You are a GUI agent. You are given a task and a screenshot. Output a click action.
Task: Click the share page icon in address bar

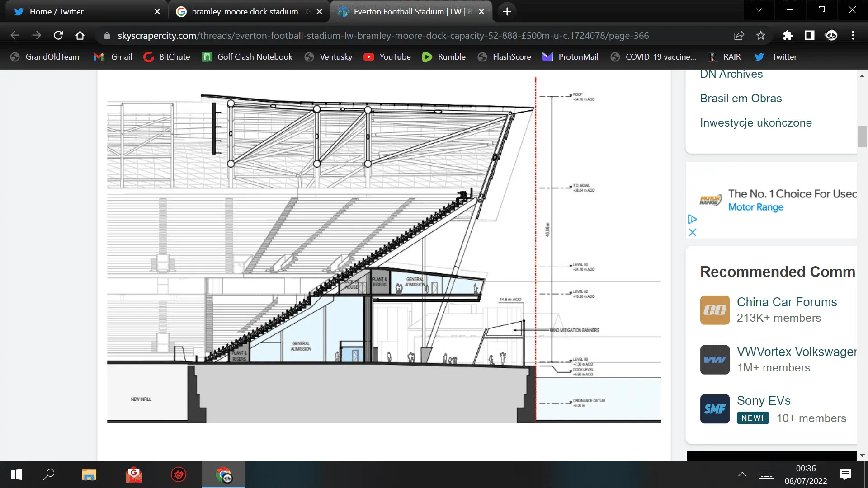pyautogui.click(x=739, y=35)
